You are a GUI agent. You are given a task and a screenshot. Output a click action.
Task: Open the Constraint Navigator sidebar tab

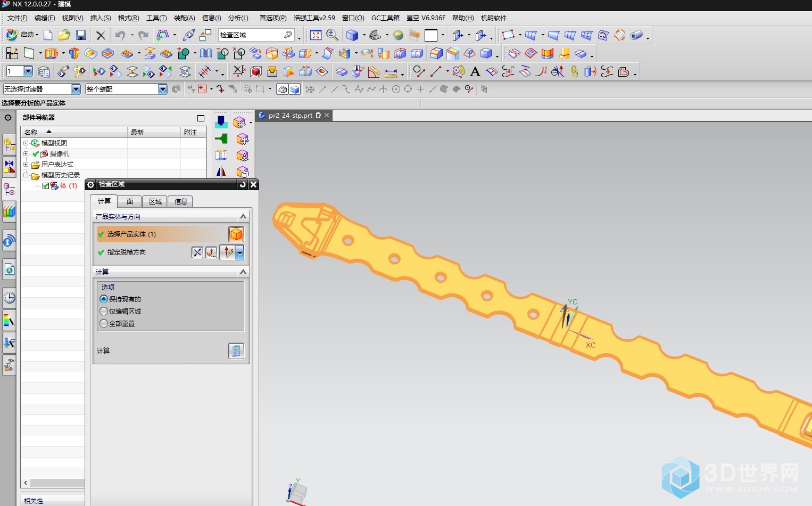[x=9, y=167]
